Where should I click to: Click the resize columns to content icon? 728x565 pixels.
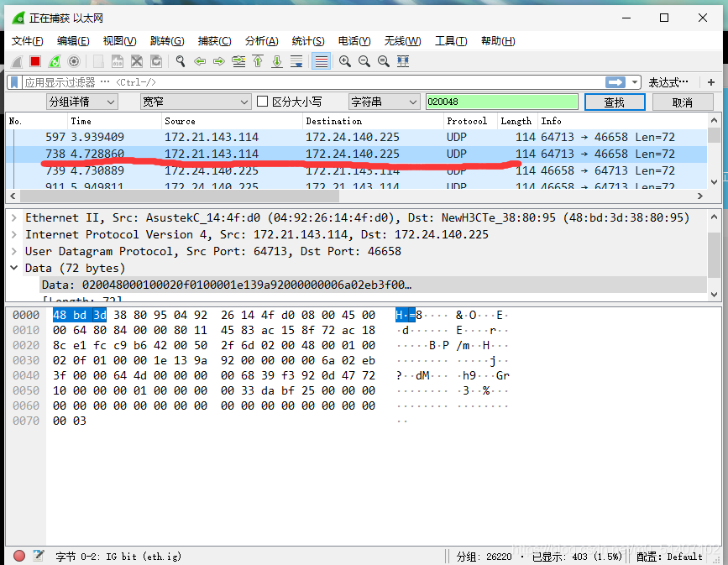click(403, 61)
